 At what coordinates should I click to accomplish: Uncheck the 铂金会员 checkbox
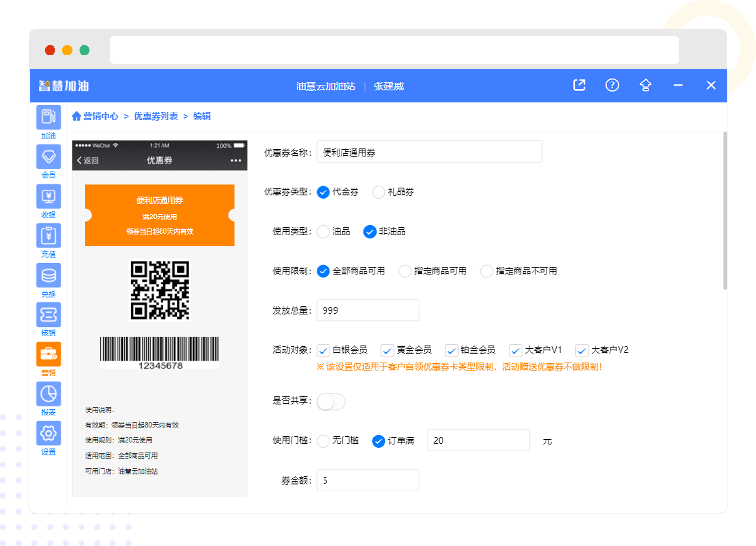click(451, 350)
